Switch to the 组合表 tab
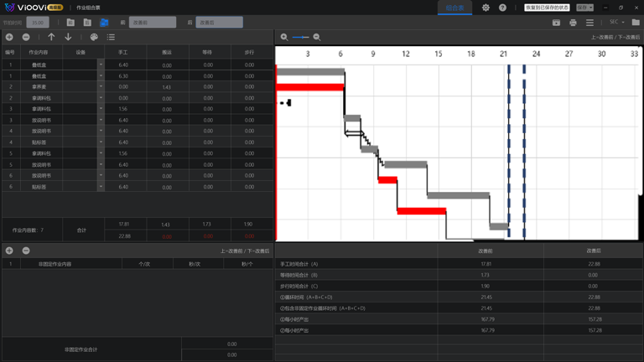The image size is (644, 362). click(454, 8)
